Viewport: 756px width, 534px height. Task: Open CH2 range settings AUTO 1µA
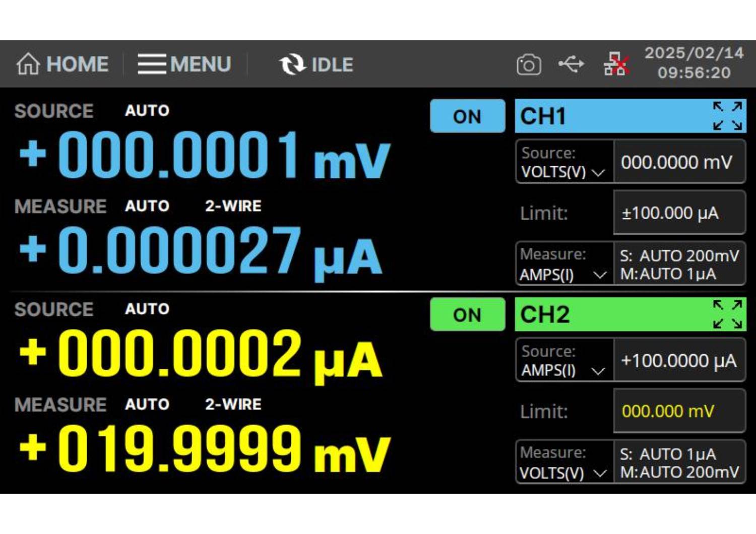point(678,462)
